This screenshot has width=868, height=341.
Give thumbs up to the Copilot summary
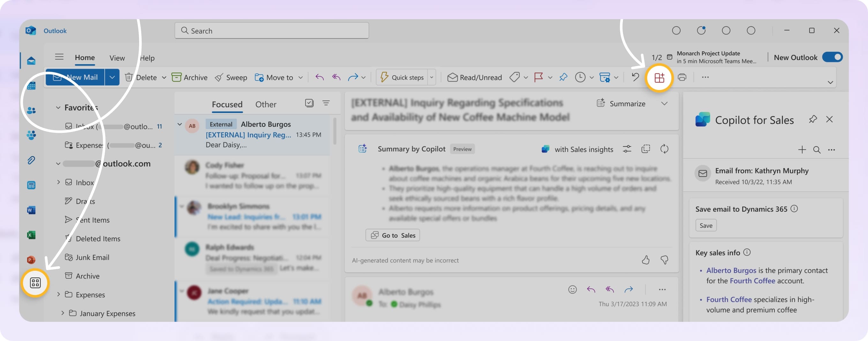(x=646, y=260)
